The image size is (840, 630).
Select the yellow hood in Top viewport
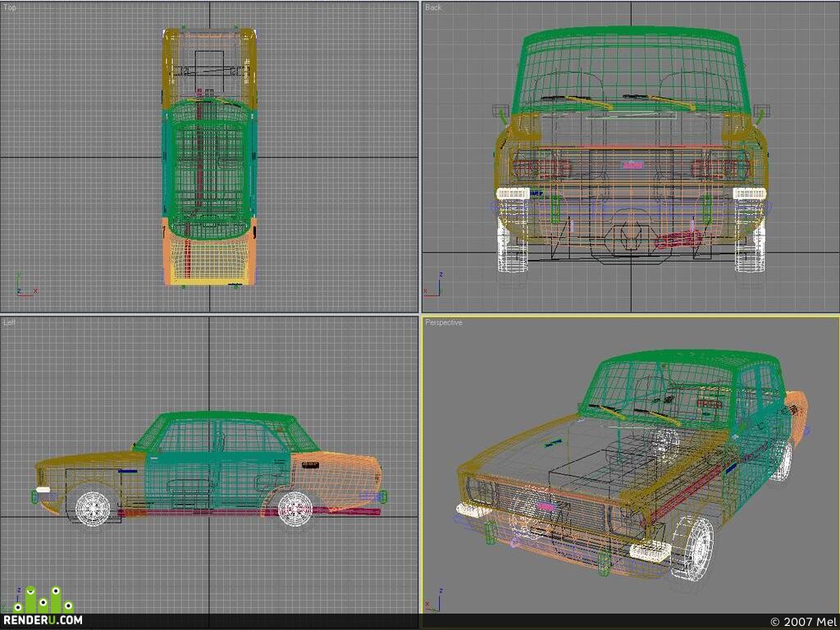click(x=209, y=64)
